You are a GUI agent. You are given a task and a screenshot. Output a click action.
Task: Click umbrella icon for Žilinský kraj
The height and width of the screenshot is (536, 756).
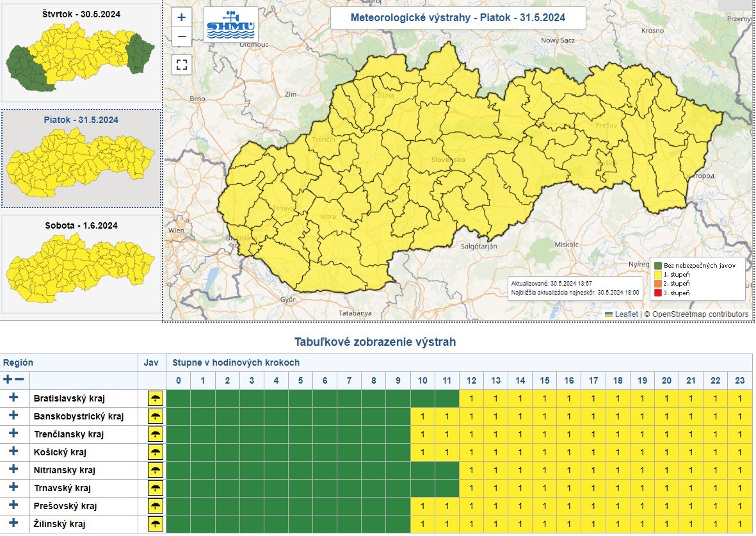[x=155, y=524]
